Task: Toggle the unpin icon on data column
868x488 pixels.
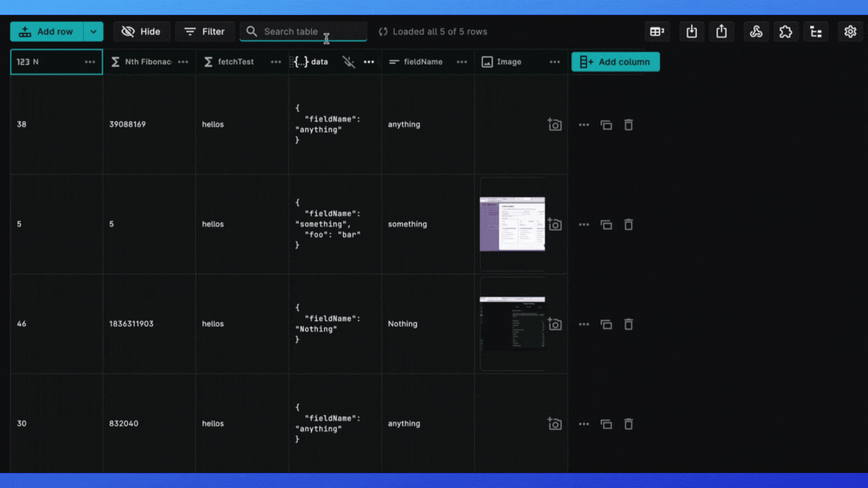Action: (x=348, y=62)
